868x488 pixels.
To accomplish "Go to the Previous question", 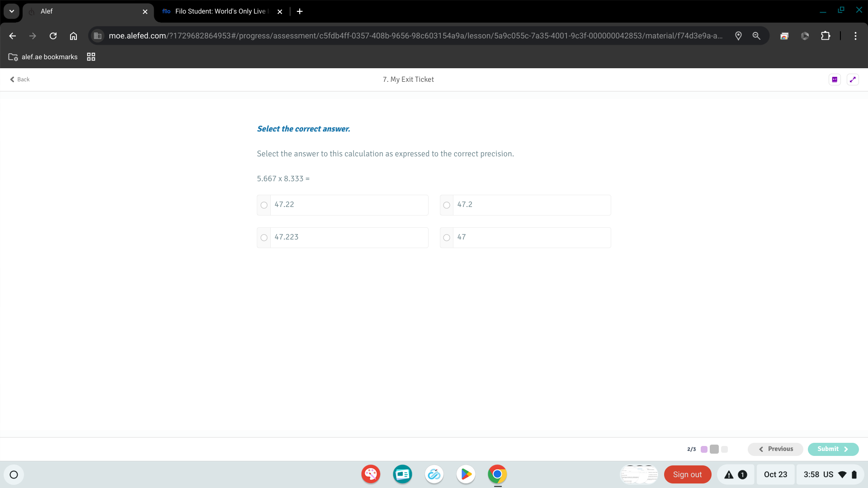I will [x=775, y=449].
